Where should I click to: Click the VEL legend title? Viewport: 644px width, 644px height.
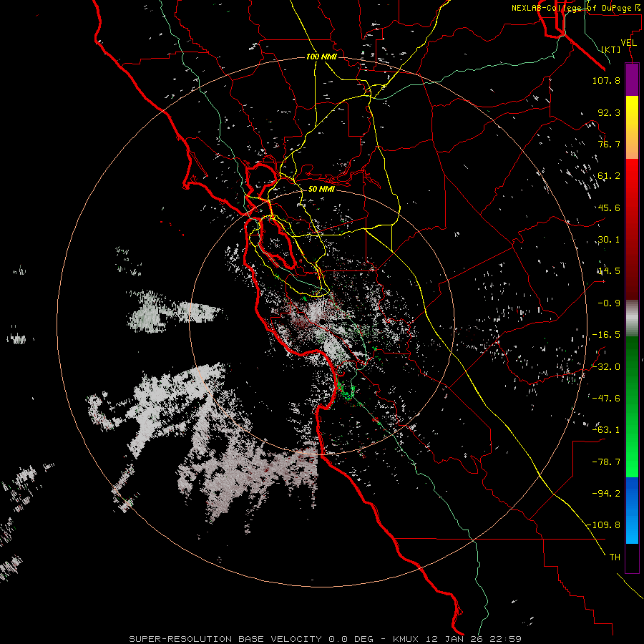tap(628, 42)
